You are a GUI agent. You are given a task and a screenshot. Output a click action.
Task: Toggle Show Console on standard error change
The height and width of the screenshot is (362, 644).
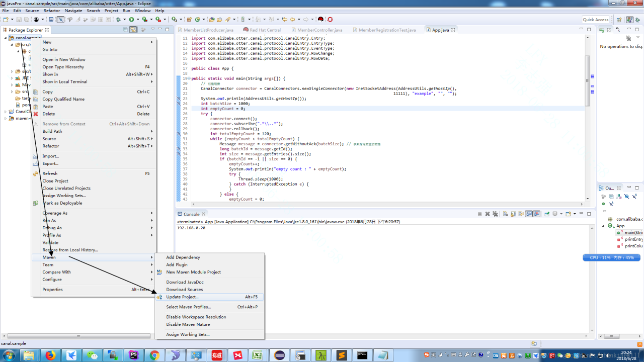537,214
